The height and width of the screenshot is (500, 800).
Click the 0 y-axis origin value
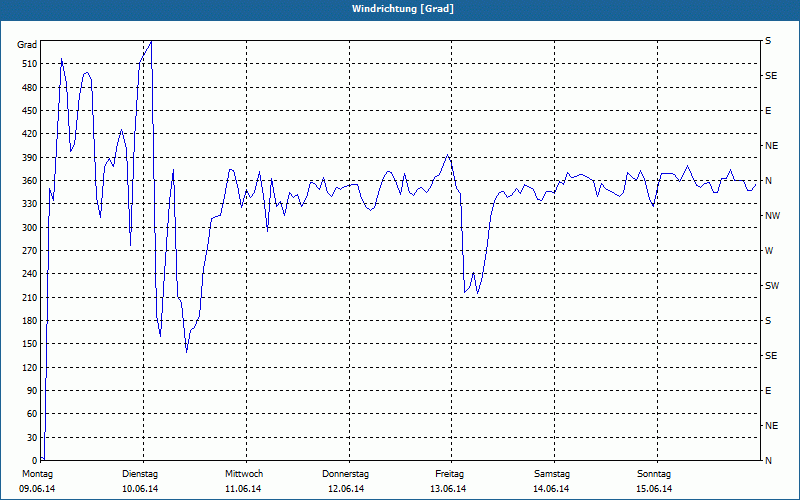coord(35,460)
